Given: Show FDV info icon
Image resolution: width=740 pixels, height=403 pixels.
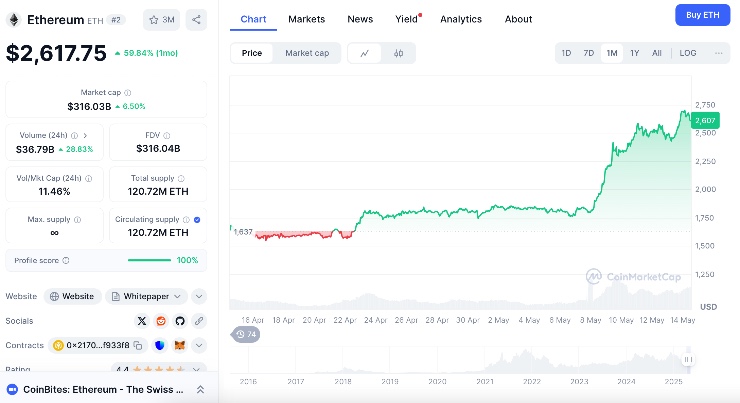Looking at the screenshot, I should pyautogui.click(x=167, y=135).
